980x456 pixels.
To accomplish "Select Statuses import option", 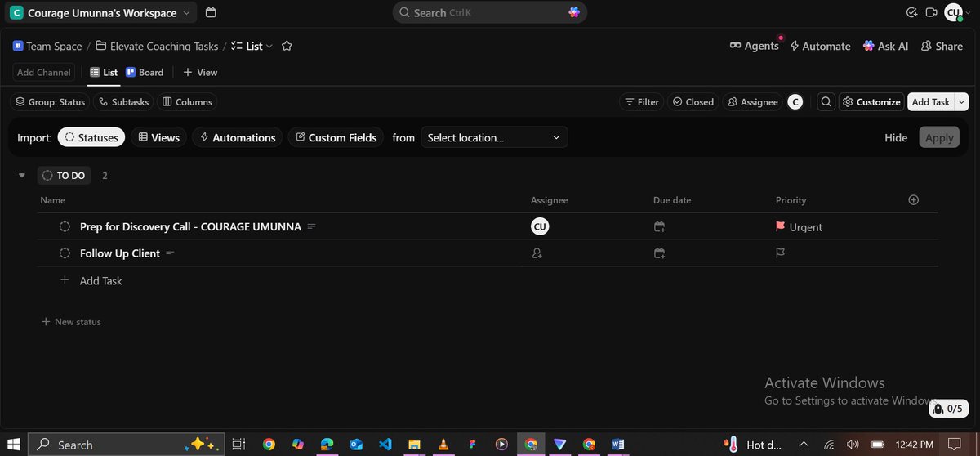I will point(91,137).
